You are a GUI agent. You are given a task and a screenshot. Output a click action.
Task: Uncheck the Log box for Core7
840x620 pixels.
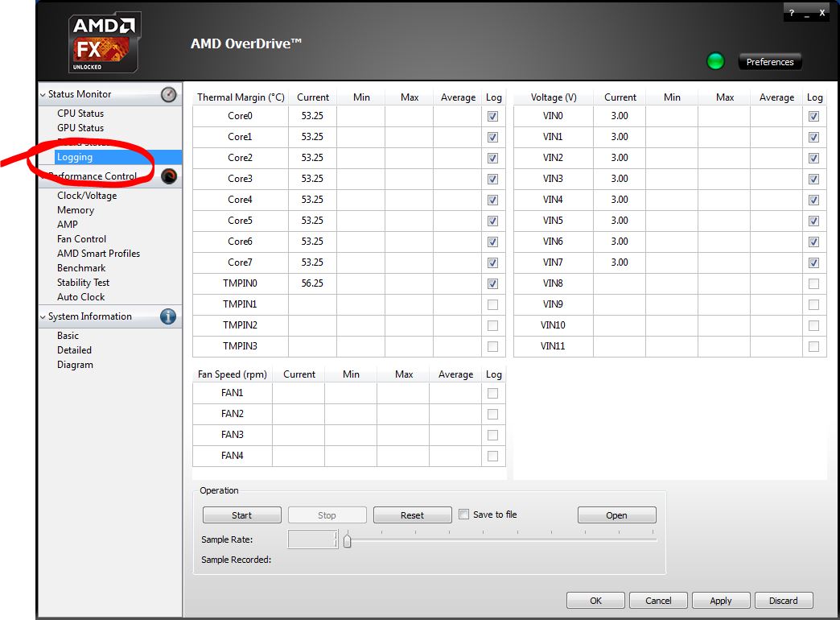coord(493,262)
